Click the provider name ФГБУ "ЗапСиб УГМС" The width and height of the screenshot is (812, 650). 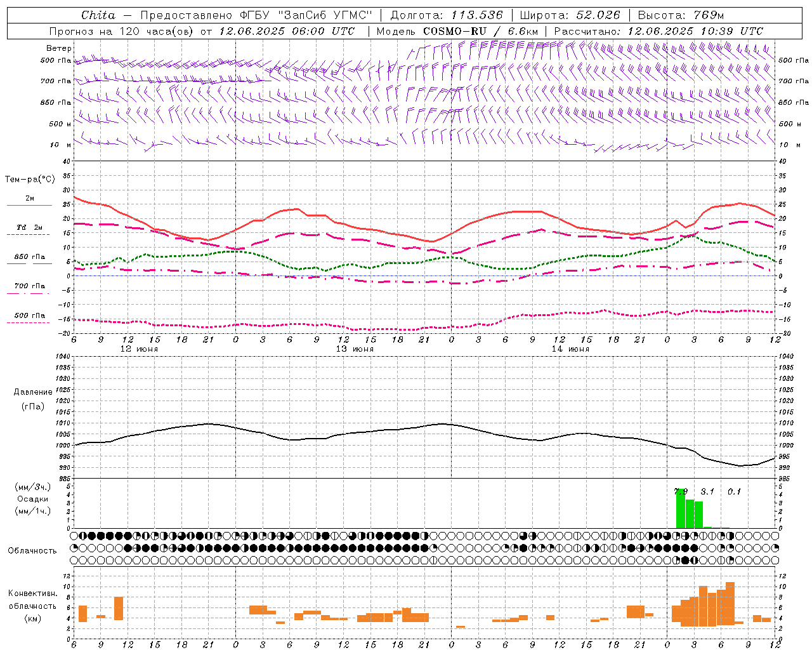pyautogui.click(x=305, y=15)
